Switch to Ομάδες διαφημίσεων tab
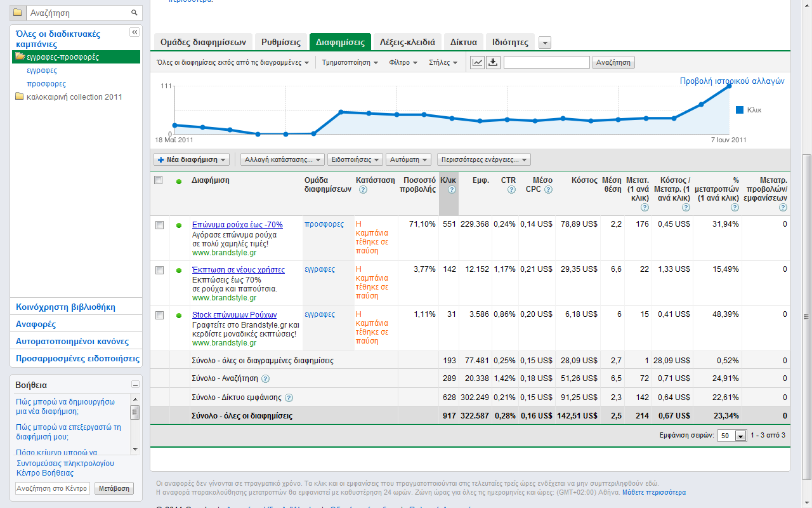 [x=203, y=43]
